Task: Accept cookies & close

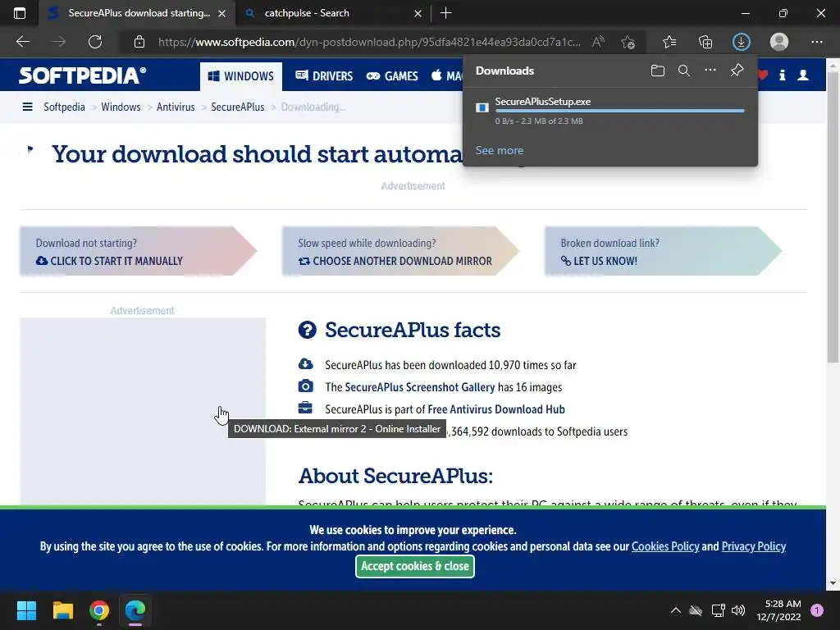Action: (x=414, y=566)
